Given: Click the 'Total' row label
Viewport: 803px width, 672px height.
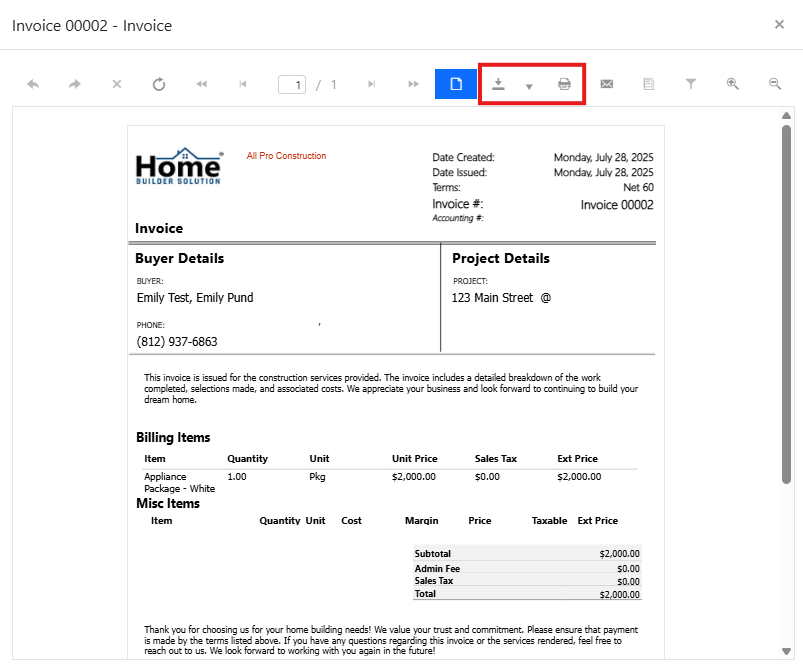Looking at the screenshot, I should pos(425,594).
